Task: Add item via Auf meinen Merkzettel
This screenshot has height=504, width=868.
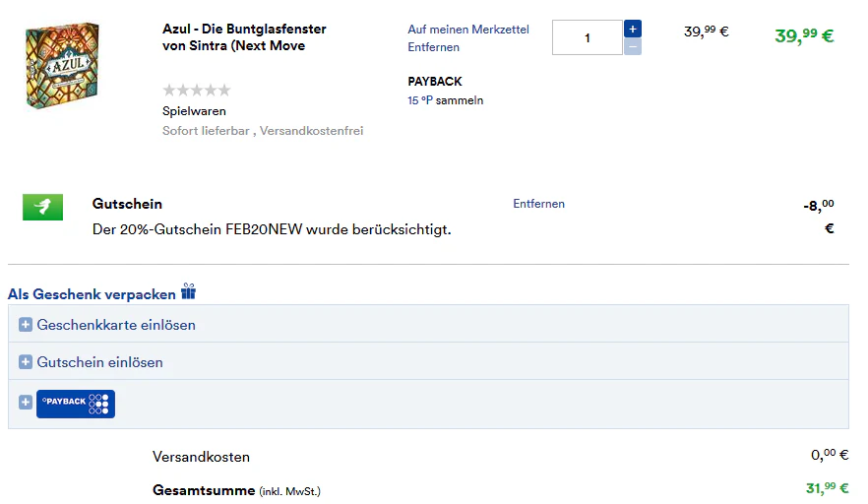Action: coord(468,30)
